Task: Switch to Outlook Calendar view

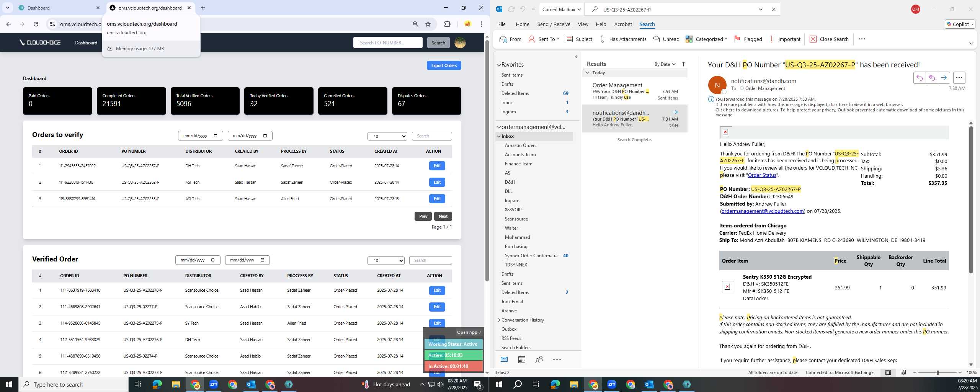Action: 521,359
